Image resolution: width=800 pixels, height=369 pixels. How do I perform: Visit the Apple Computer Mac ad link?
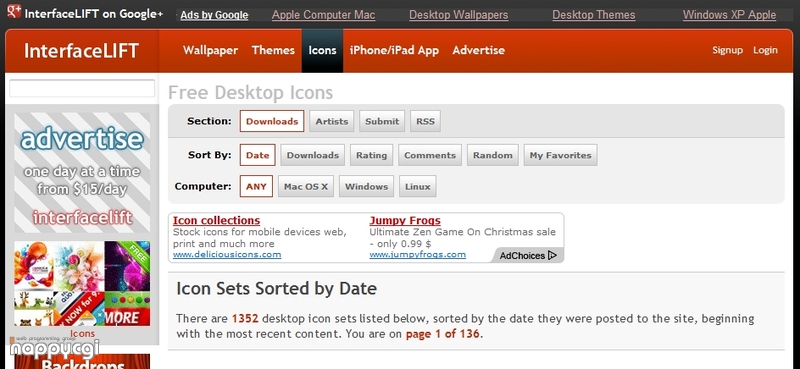(323, 15)
